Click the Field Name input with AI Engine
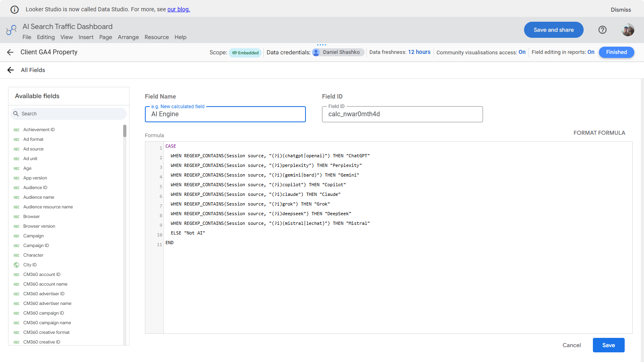The image size is (644, 362). 225,114
